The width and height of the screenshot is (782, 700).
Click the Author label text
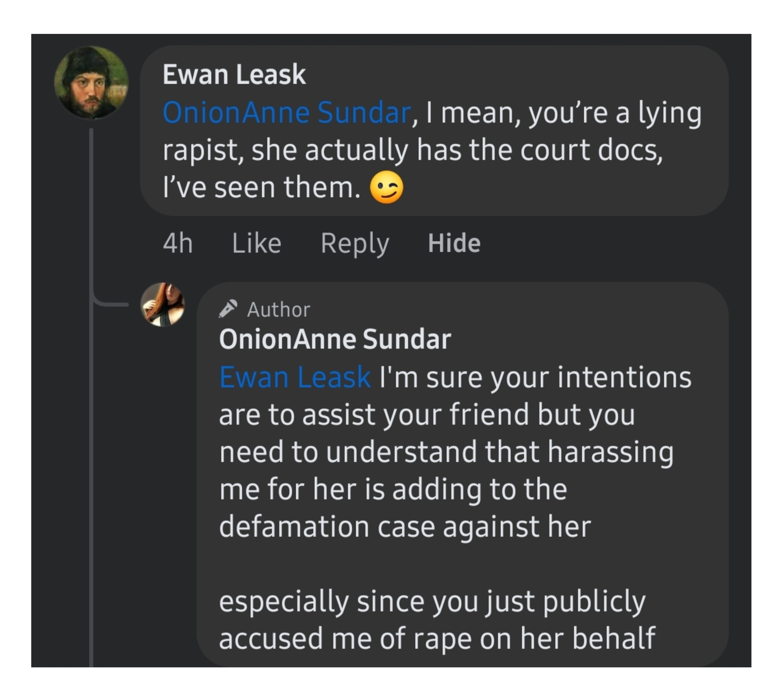[x=278, y=310]
